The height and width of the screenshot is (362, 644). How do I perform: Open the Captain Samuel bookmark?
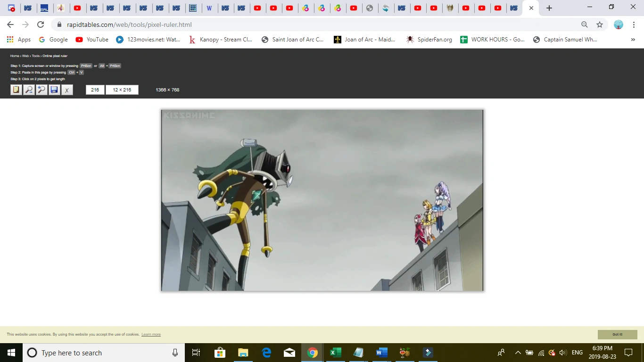[x=565, y=40]
